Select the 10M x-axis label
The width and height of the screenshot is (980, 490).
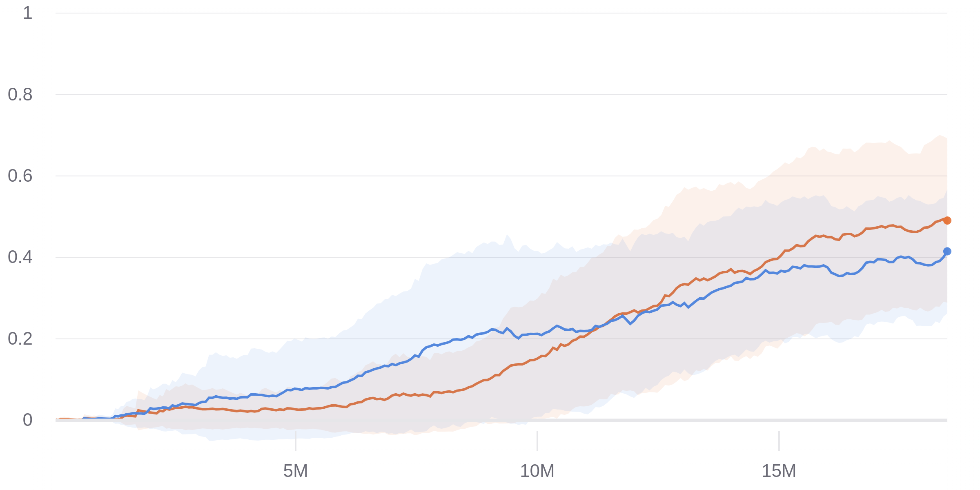537,471
